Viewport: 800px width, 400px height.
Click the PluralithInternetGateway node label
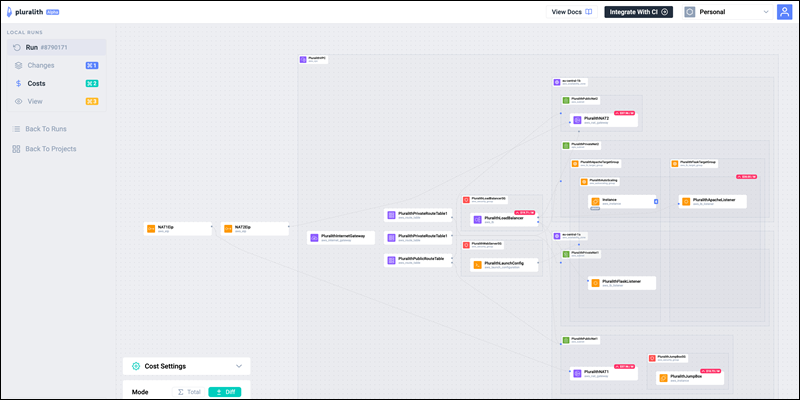343,236
